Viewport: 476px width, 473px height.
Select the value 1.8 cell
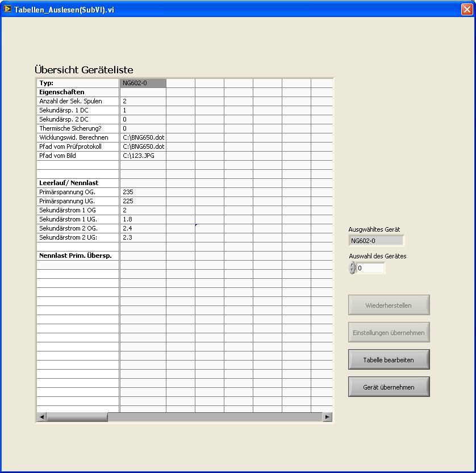pyautogui.click(x=143, y=219)
